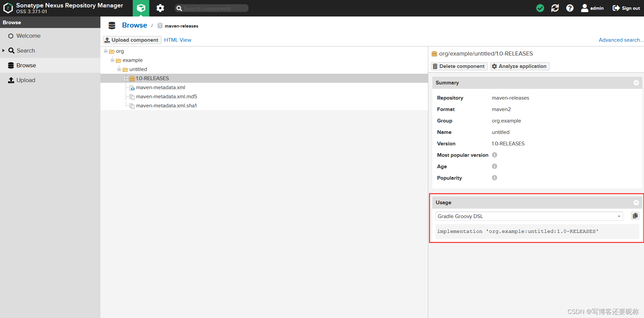Screen dimensions: 644x318
Task: Open the Advanced search link
Action: 621,40
